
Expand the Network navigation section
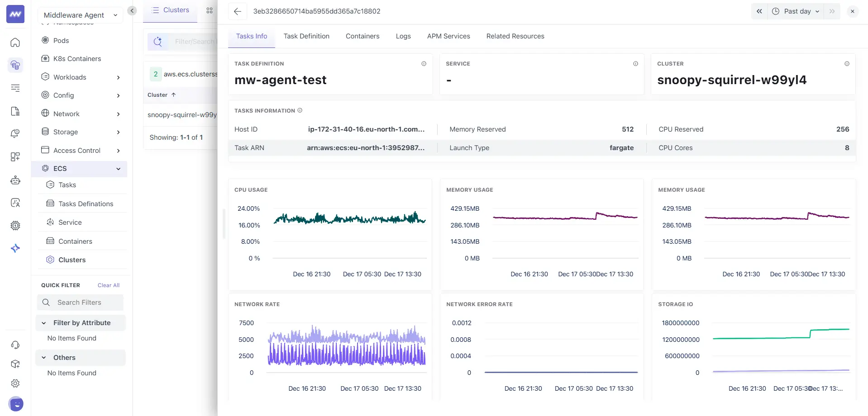click(x=118, y=113)
